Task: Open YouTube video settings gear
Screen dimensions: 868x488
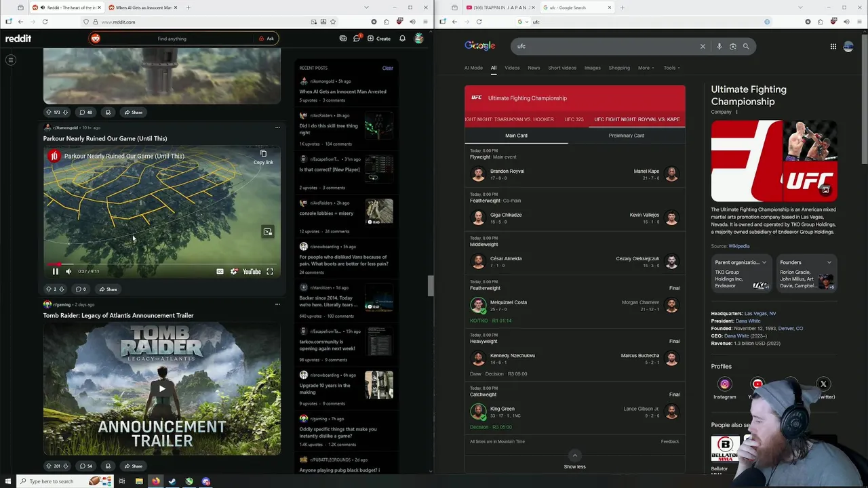Action: 234,271
